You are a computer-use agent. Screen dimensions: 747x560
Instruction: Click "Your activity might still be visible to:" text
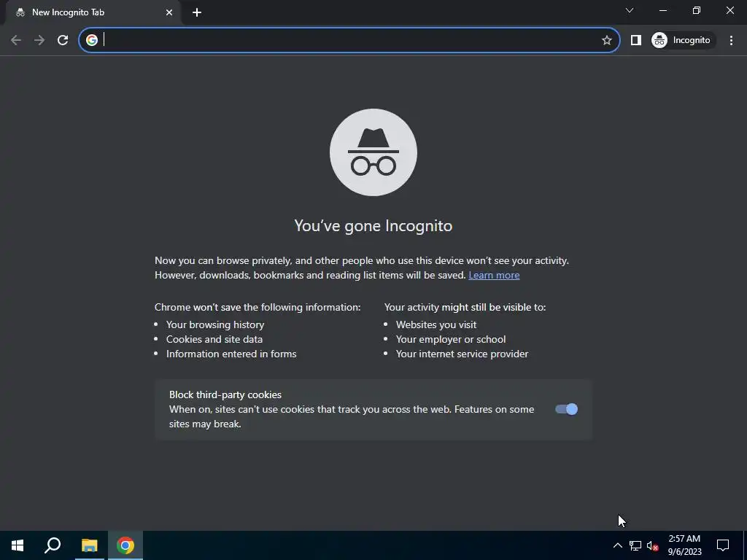(465, 307)
